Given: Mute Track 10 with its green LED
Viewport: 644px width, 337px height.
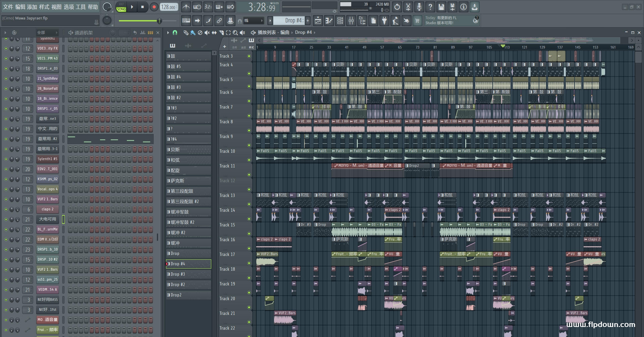Looking at the screenshot, I should click(249, 160).
